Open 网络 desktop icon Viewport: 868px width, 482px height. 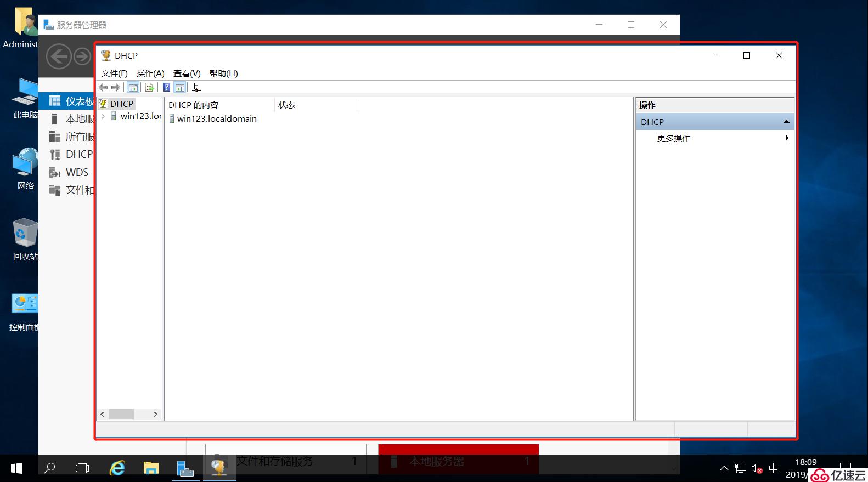click(x=25, y=169)
